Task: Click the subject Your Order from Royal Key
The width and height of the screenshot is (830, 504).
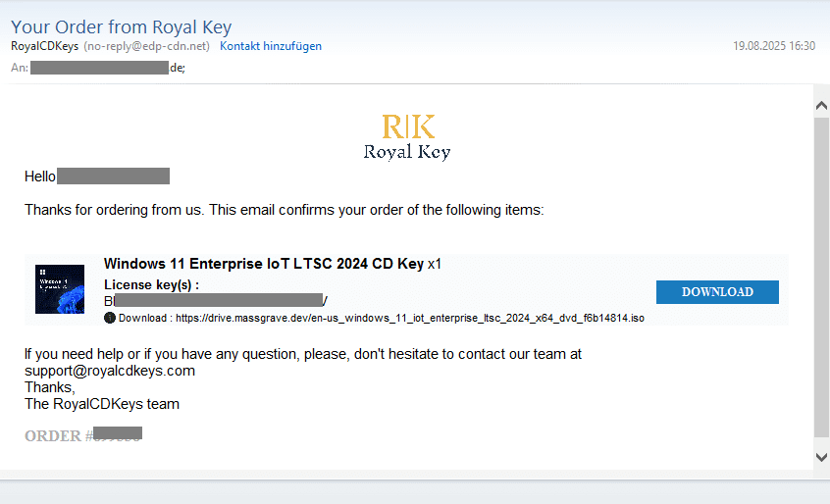Action: (x=121, y=26)
